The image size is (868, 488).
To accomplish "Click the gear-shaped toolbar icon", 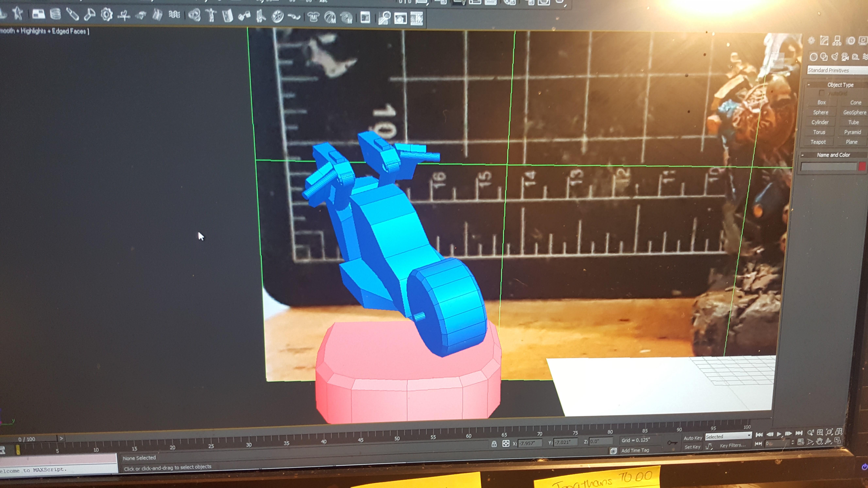I will pos(107,15).
